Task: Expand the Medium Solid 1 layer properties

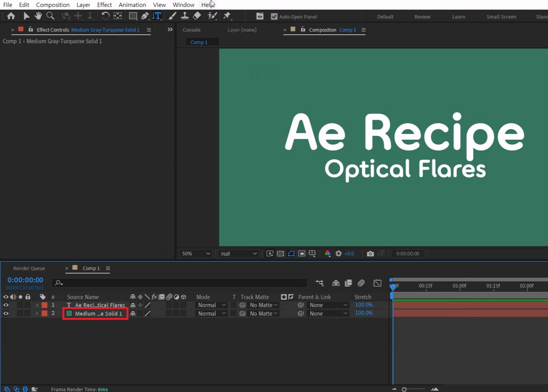Action: [x=37, y=313]
